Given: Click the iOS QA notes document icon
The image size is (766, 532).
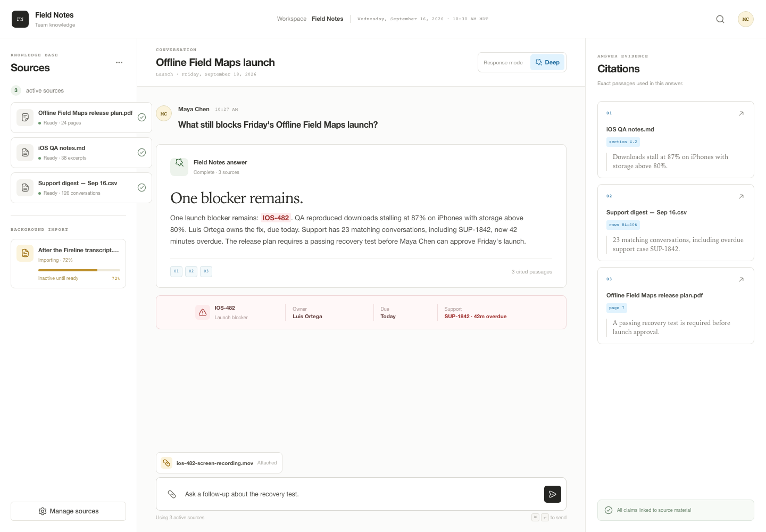Looking at the screenshot, I should 25,152.
